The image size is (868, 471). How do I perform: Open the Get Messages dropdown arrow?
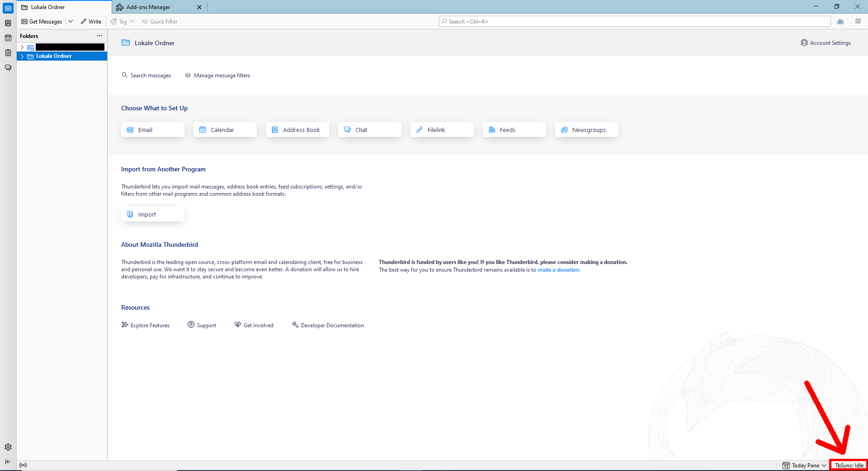click(71, 21)
